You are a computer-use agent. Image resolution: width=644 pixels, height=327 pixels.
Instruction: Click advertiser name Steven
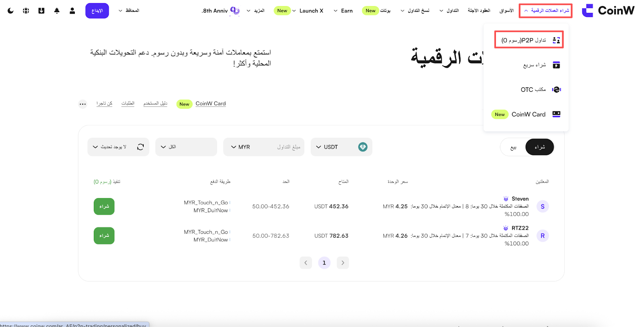tap(520, 199)
